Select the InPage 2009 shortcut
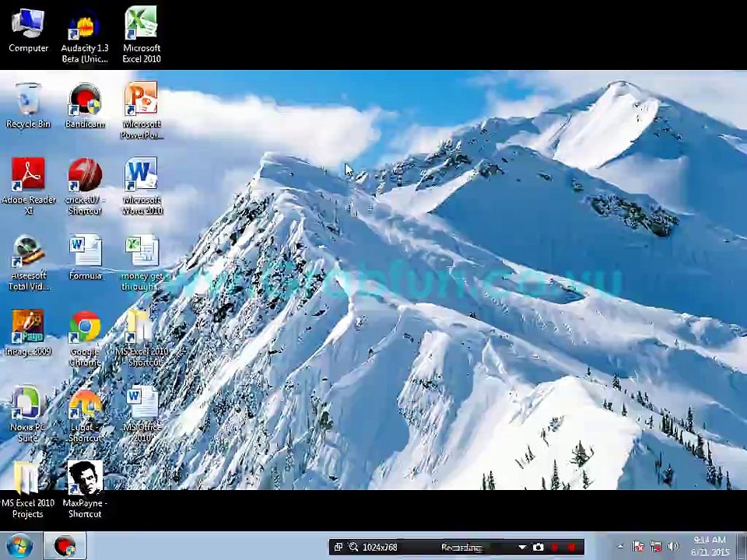 click(28, 333)
